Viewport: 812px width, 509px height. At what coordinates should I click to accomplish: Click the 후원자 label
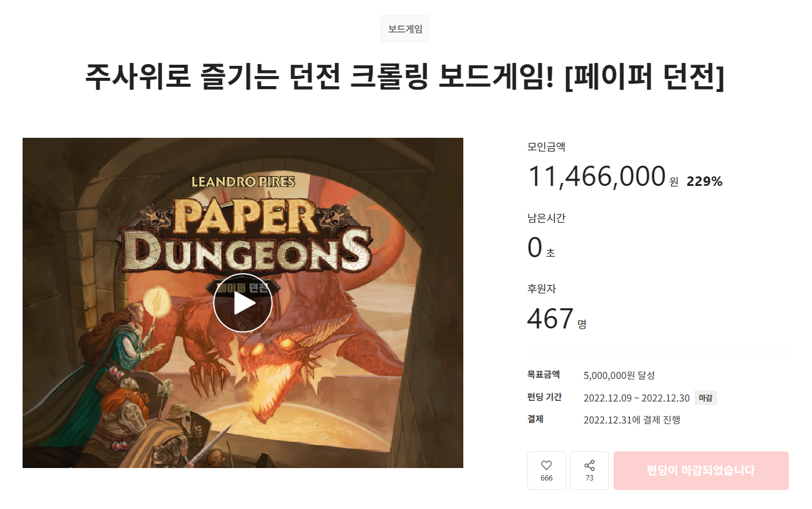542,289
